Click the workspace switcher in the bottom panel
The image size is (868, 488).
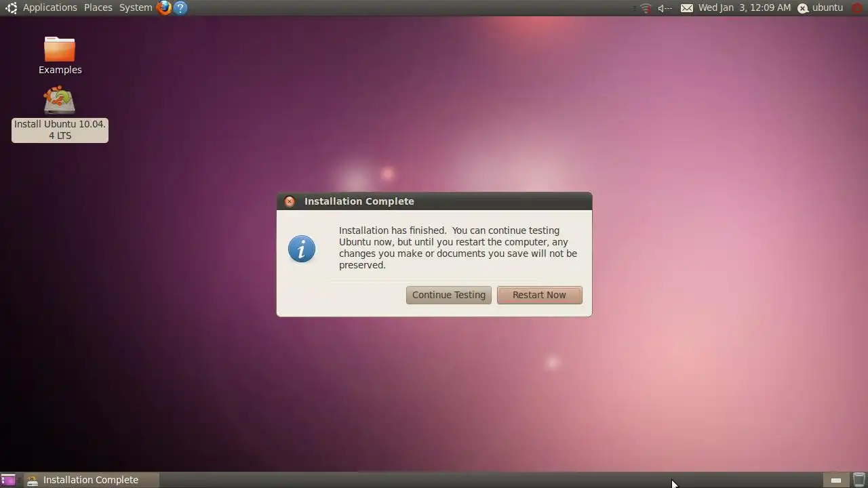coord(836,480)
